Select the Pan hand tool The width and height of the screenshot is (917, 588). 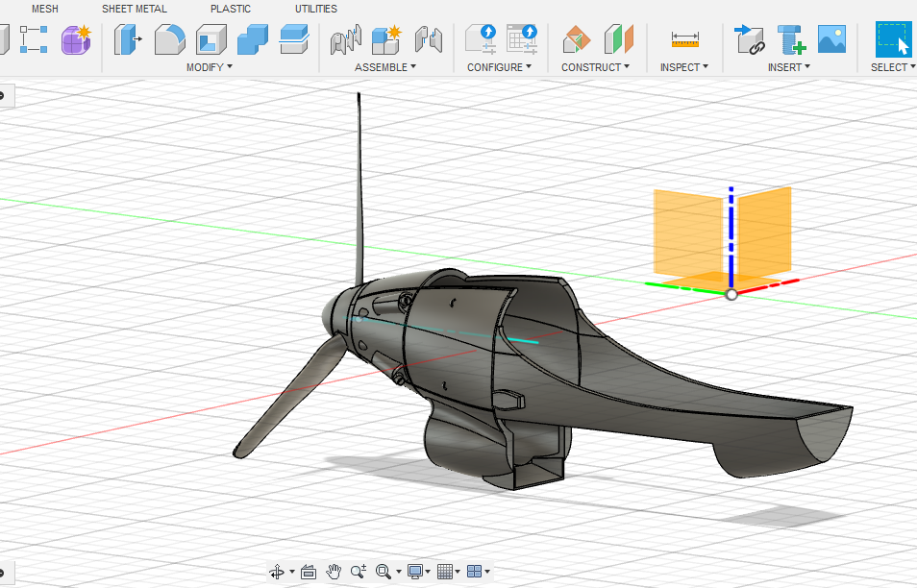[x=334, y=571]
